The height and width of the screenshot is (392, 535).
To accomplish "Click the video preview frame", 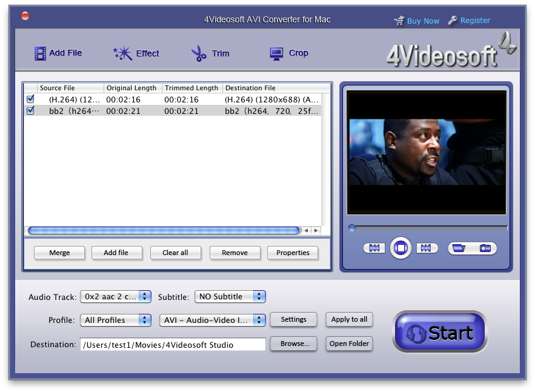I will 426,153.
